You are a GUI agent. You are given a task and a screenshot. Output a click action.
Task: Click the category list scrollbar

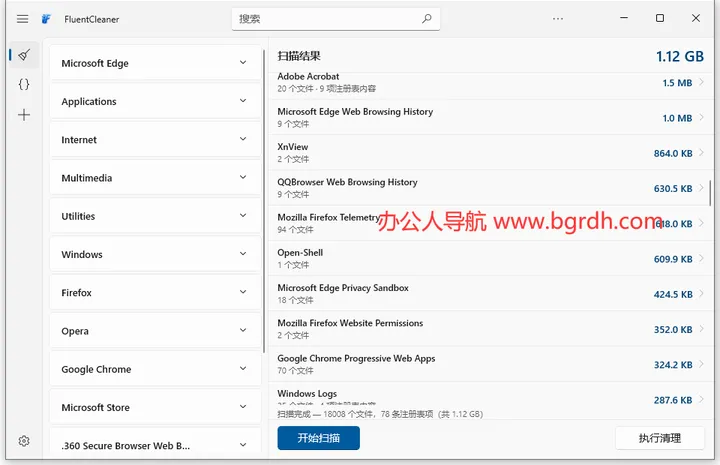pyautogui.click(x=264, y=201)
